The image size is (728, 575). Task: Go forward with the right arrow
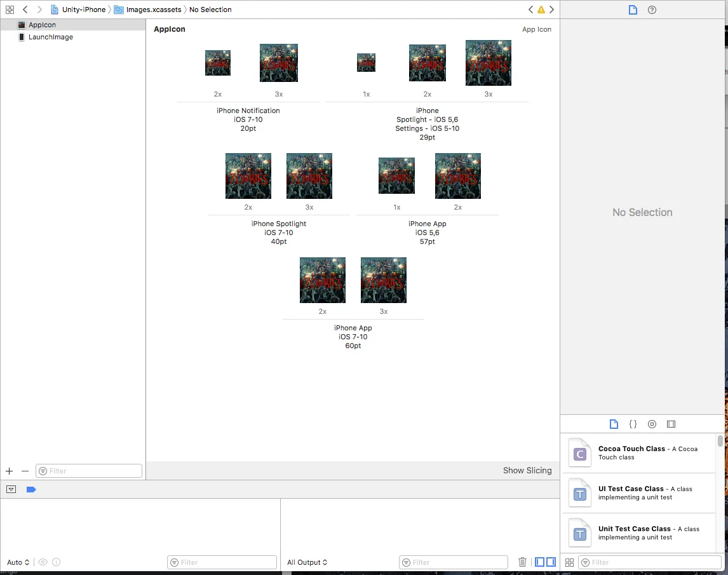[39, 10]
